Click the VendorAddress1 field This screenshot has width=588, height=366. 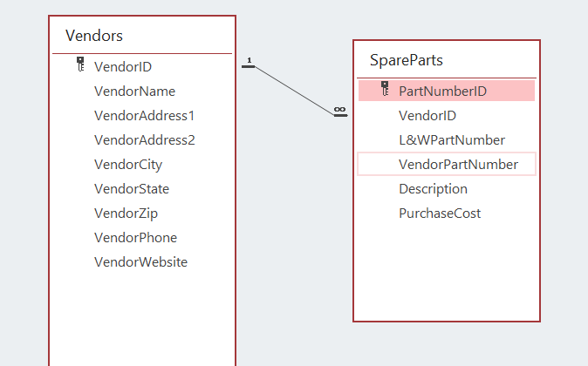coord(145,115)
